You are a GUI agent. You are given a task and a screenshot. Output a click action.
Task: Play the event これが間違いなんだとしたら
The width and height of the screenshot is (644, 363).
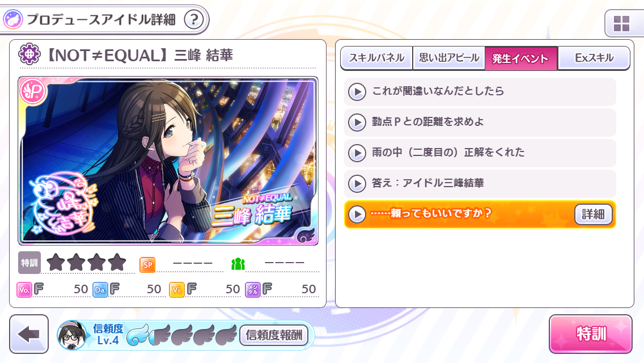pos(357,92)
